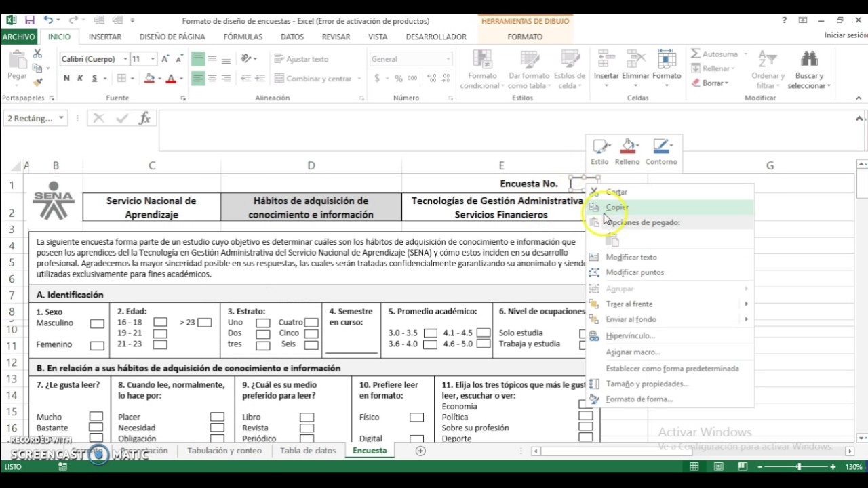
Task: Open the ARCHIVO tab
Action: pyautogui.click(x=18, y=37)
